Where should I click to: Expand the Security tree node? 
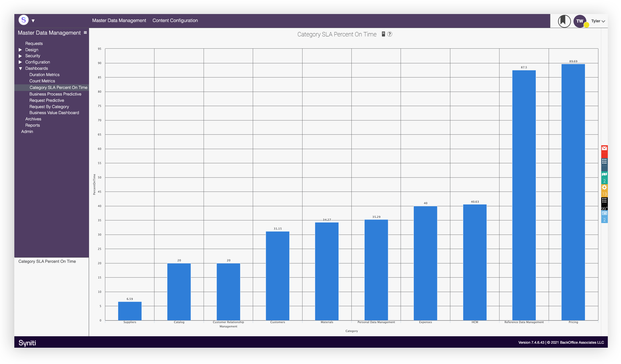point(20,56)
